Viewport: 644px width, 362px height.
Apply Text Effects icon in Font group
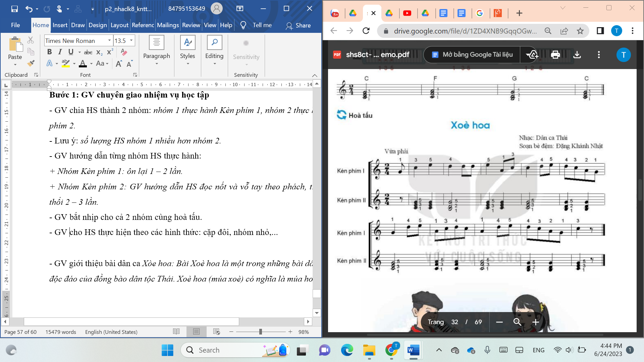(x=50, y=63)
